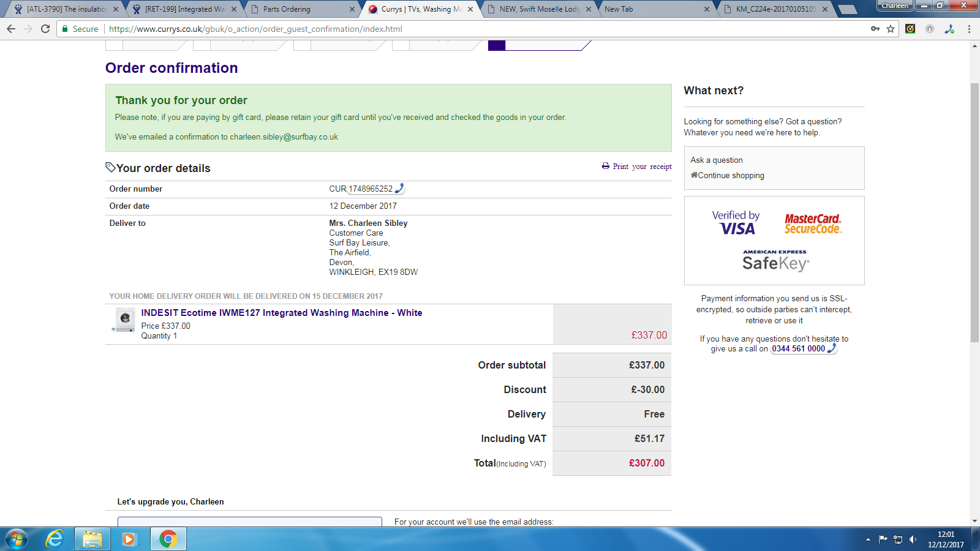
Task: Click the printer icon beside Print your receipt
Action: coord(606,166)
